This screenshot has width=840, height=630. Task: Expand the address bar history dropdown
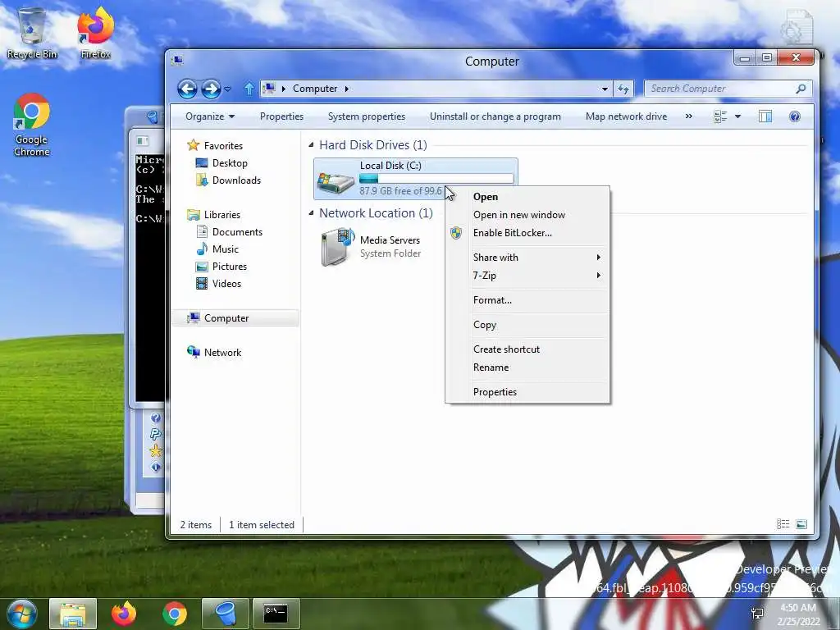[605, 89]
